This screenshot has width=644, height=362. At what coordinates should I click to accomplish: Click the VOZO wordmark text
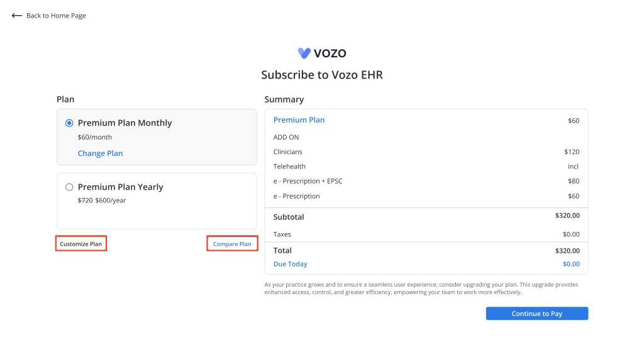coord(330,53)
